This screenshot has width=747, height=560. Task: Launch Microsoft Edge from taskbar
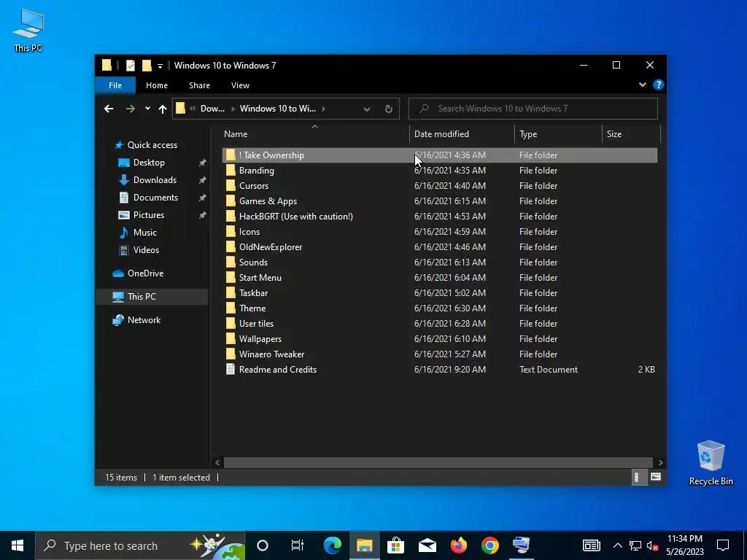[x=333, y=545]
